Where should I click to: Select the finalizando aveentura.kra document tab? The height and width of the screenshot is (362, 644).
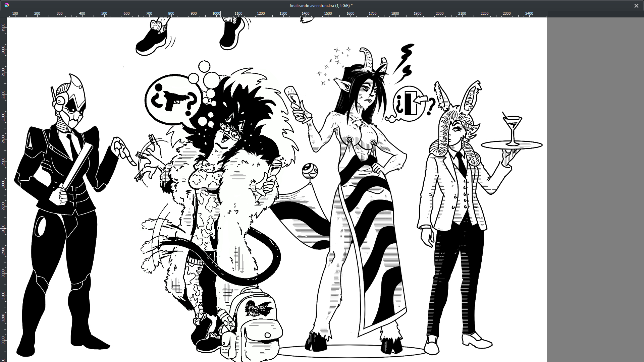coord(321,6)
